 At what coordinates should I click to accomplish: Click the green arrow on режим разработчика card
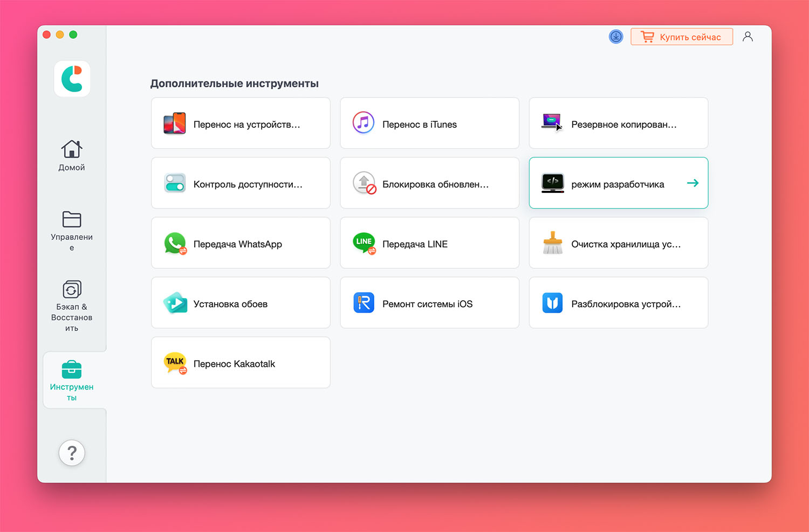tap(693, 183)
